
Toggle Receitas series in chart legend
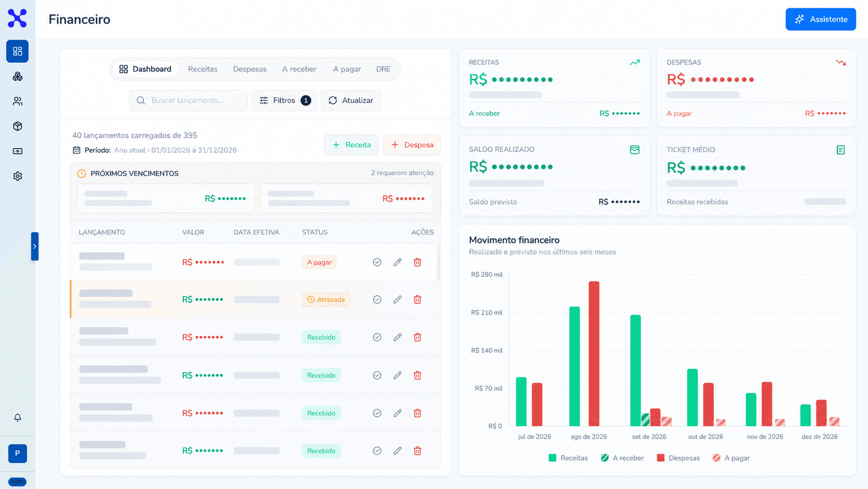(x=568, y=458)
